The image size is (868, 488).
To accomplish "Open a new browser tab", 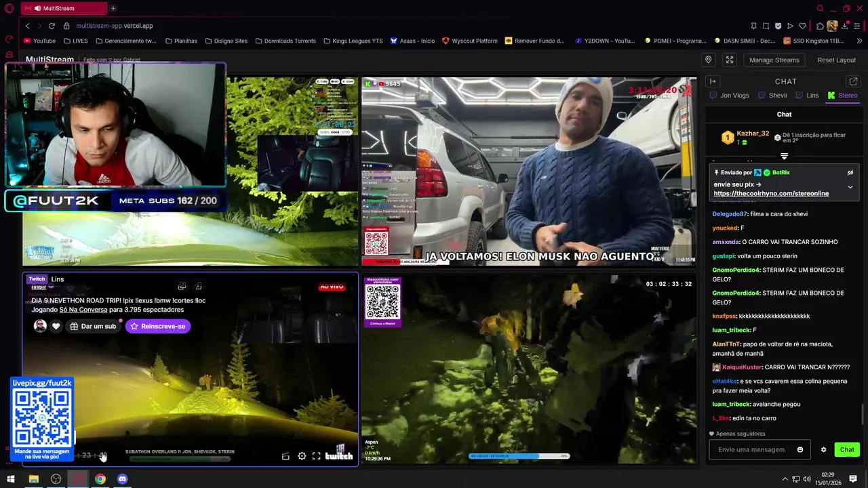I will 113,8.
